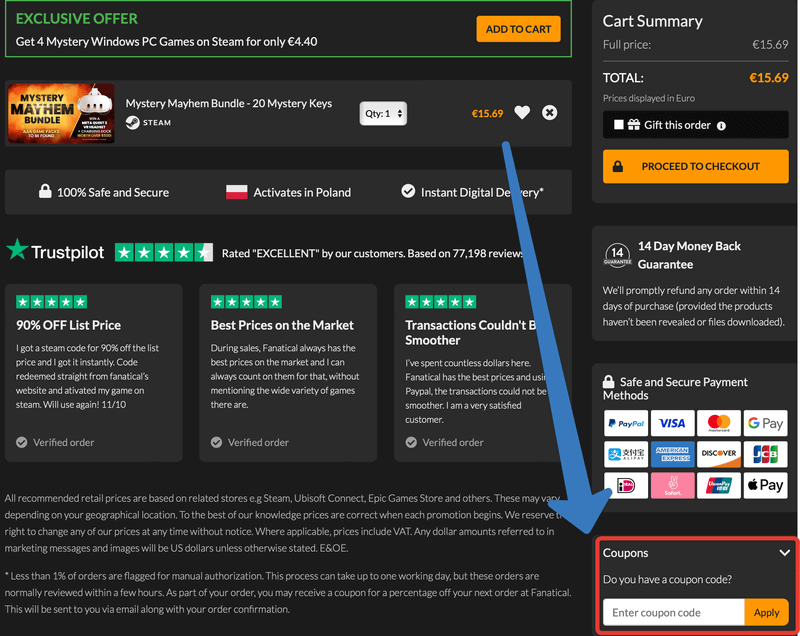Screen dimensions: 800x636
Task: Click the Mystery Mayhem Bundle thumbnail image
Action: coord(61,113)
